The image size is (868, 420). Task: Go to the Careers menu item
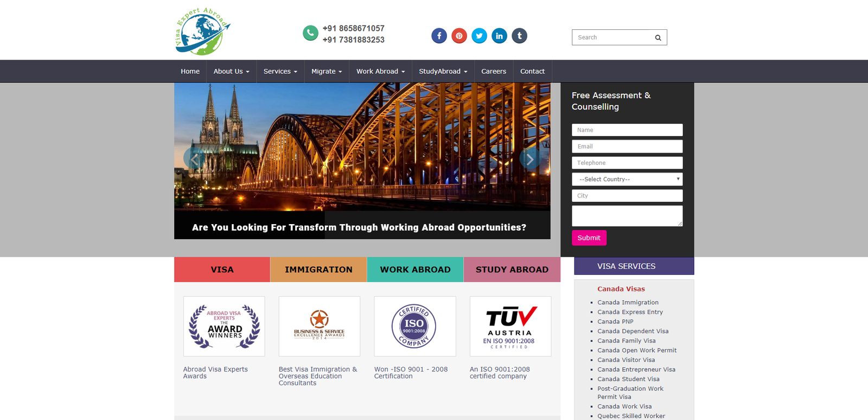point(493,71)
